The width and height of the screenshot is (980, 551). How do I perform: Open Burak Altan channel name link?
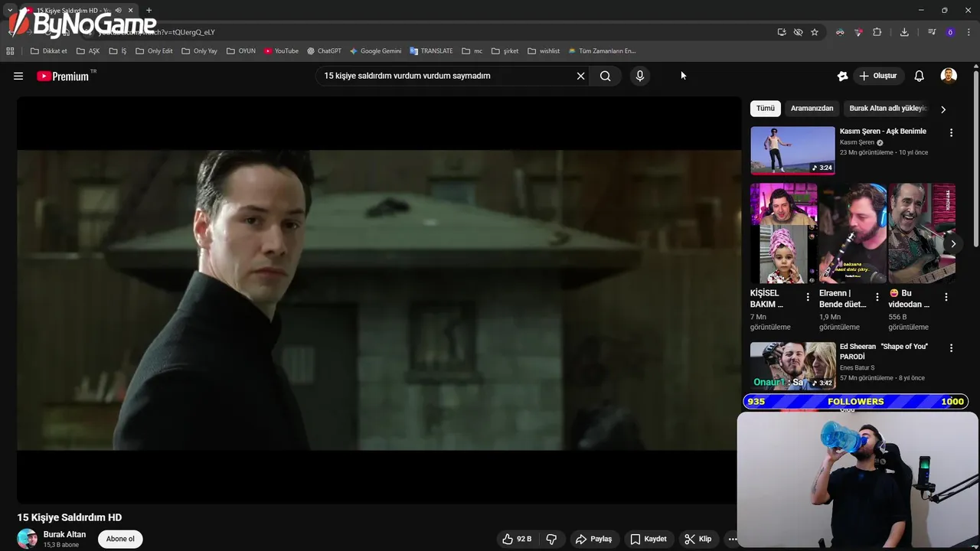point(64,534)
